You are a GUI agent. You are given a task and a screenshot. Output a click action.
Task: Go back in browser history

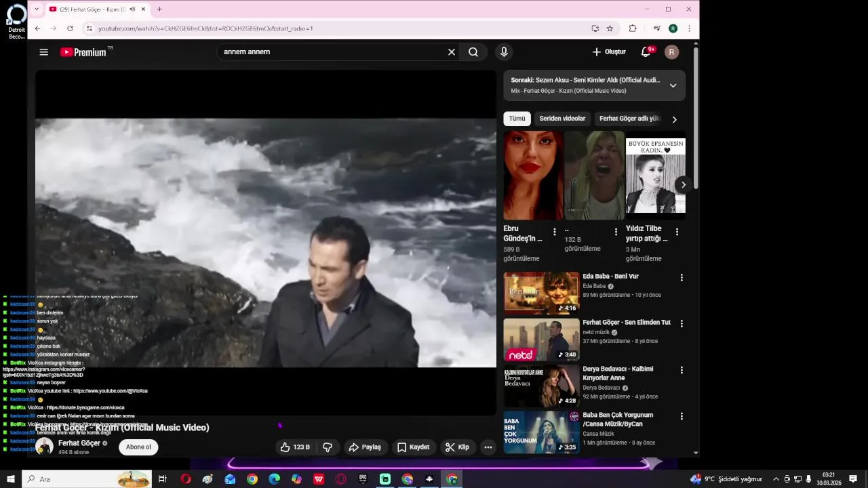pyautogui.click(x=37, y=28)
